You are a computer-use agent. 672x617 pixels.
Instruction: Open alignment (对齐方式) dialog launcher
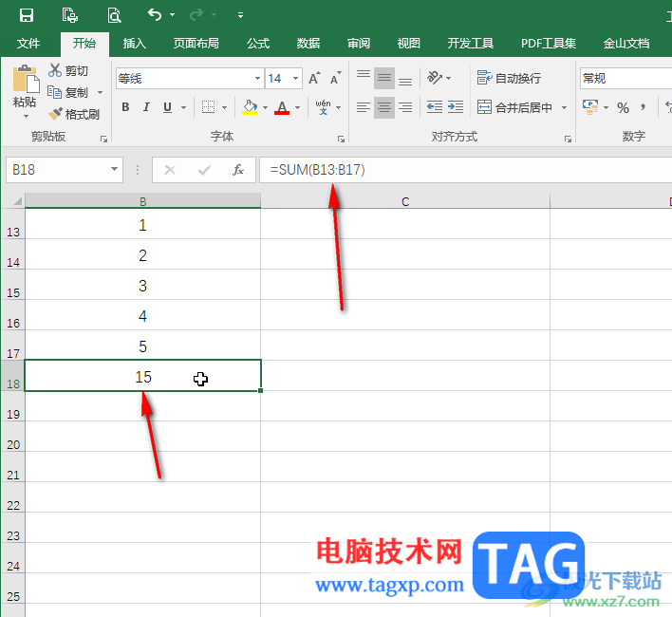coord(568,139)
